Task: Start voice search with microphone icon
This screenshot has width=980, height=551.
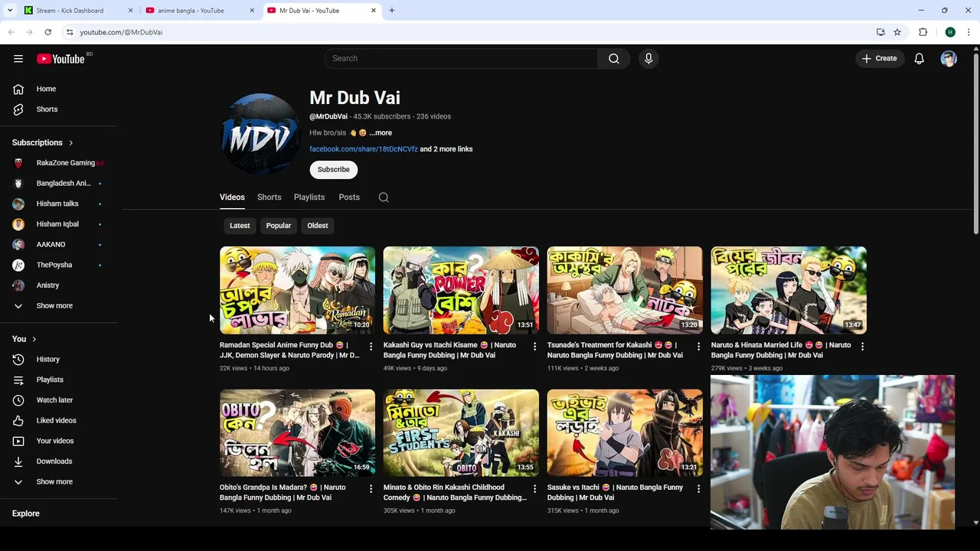Action: click(648, 58)
